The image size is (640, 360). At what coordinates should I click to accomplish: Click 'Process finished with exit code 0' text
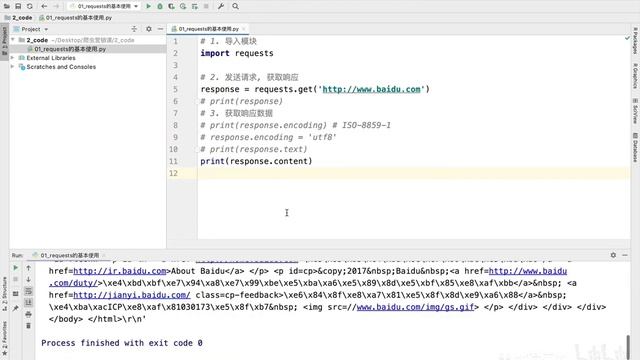coord(122,343)
